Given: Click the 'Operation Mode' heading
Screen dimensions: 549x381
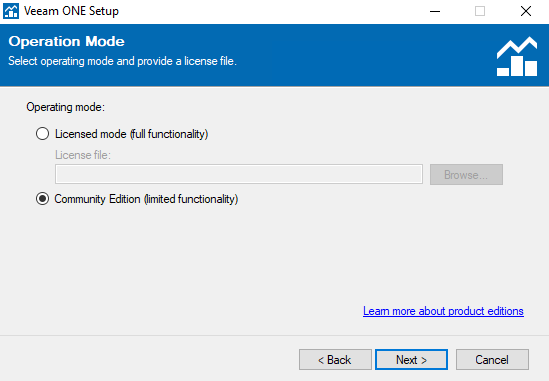Looking at the screenshot, I should [67, 41].
